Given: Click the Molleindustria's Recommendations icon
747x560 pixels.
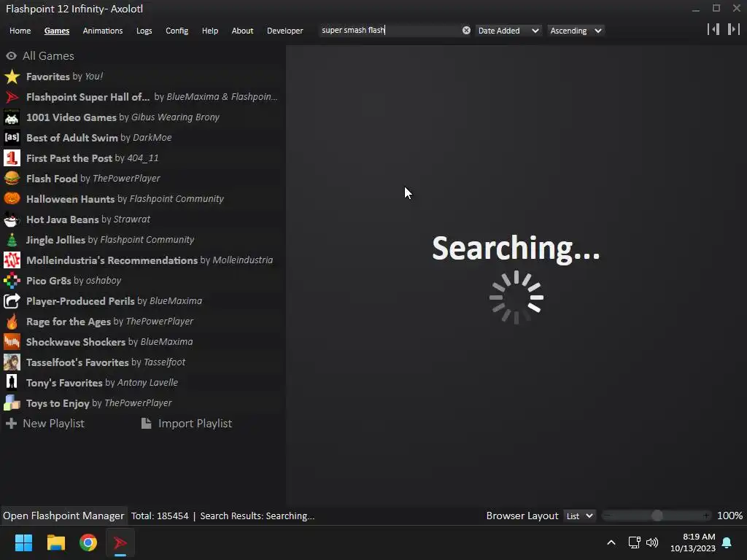Looking at the screenshot, I should [12, 260].
